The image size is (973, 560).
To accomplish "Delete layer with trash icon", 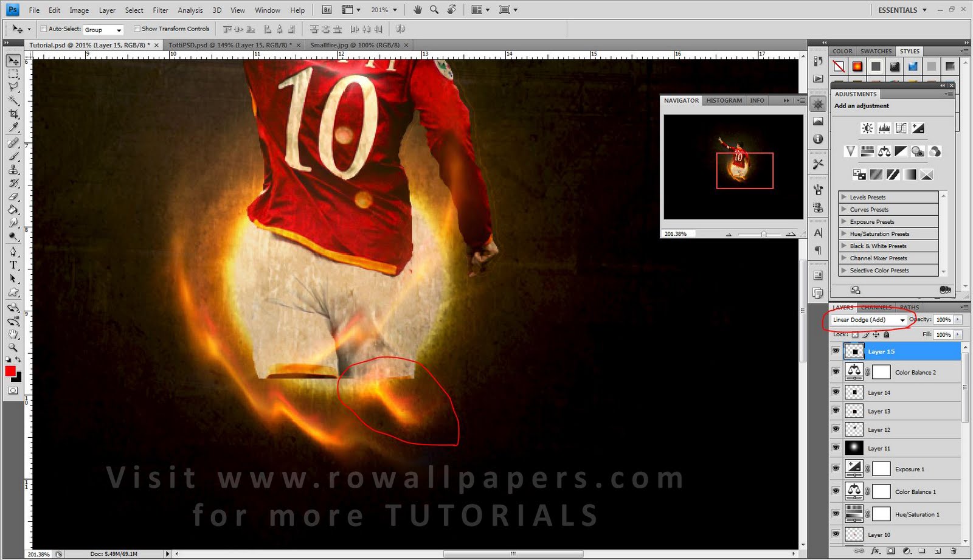I will pos(954,551).
